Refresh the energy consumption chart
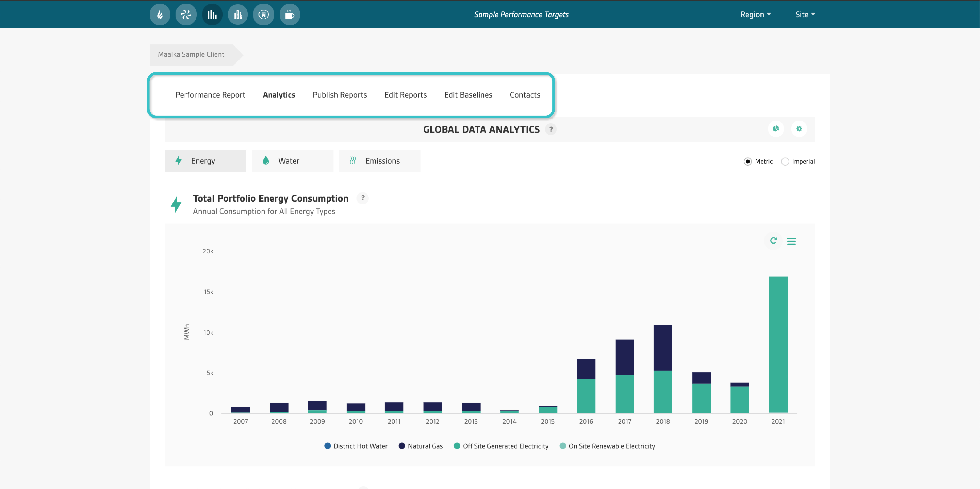 773,240
